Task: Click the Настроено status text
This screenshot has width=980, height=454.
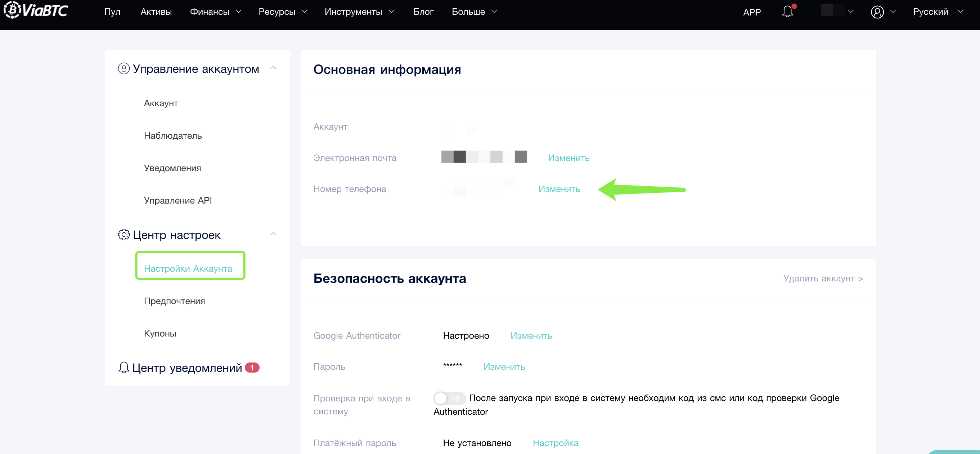Action: coord(466,335)
